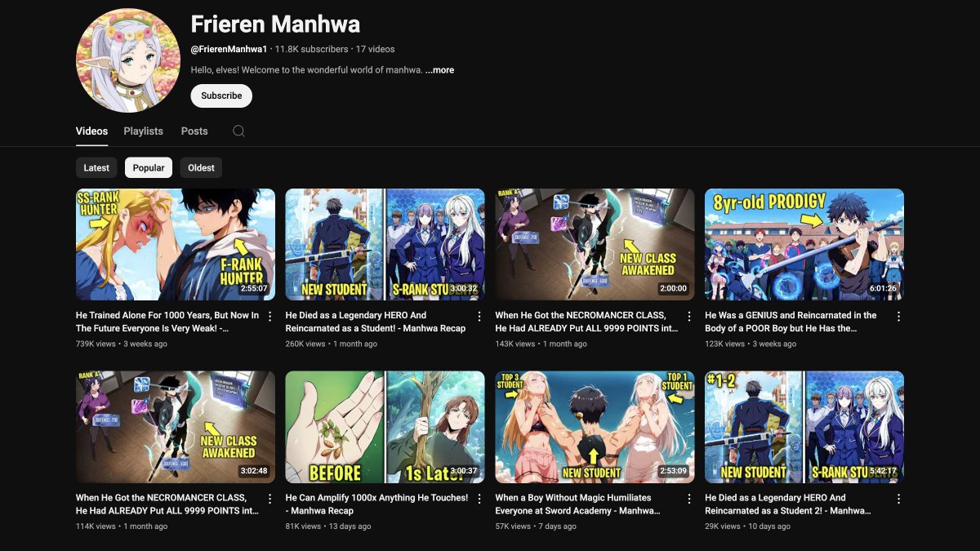Play the Top 3 Student beach thumbnail
Image resolution: width=980 pixels, height=551 pixels.
pyautogui.click(x=595, y=427)
